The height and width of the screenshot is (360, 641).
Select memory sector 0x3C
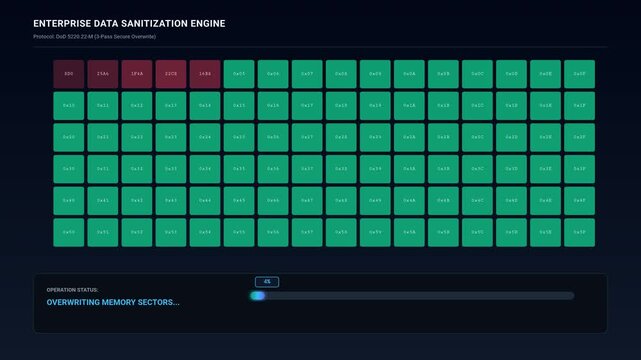pyautogui.click(x=477, y=169)
